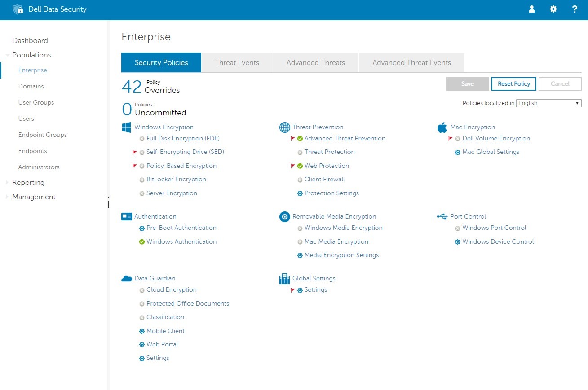Screen dimensions: 588x390
Task: Select Endpoint Groups in the sidebar
Action: tap(42, 135)
